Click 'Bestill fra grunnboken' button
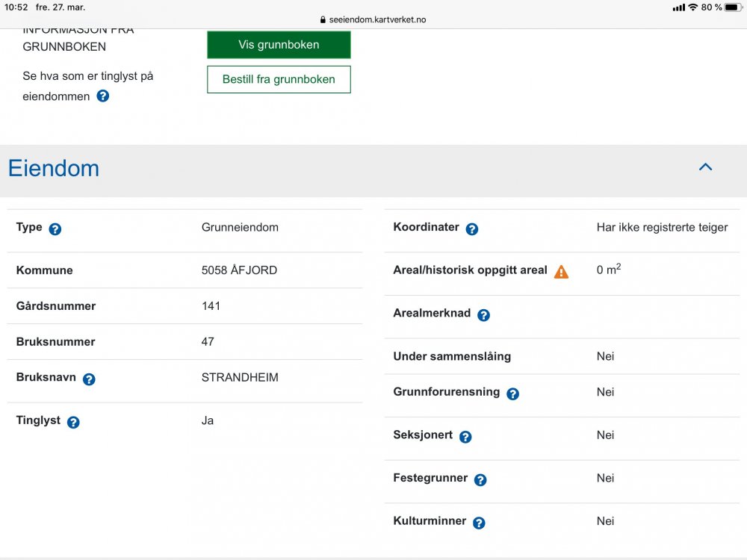The height and width of the screenshot is (560, 747). click(279, 79)
